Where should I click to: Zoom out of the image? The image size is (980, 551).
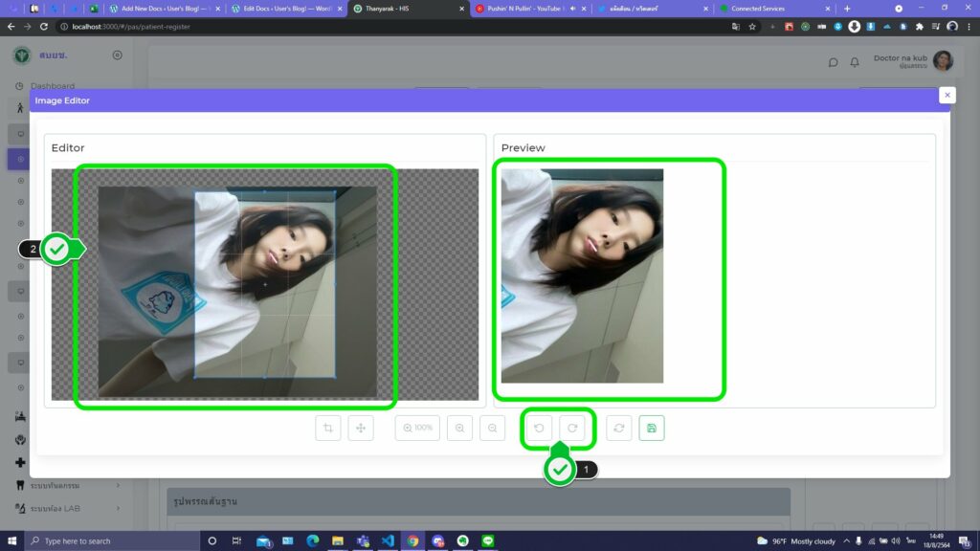[493, 429]
